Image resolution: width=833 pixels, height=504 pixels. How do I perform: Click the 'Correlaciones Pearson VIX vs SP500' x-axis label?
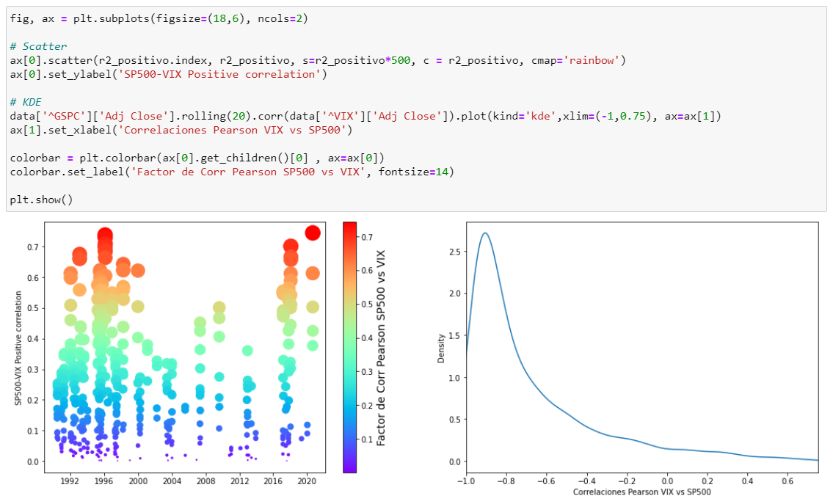click(x=641, y=492)
